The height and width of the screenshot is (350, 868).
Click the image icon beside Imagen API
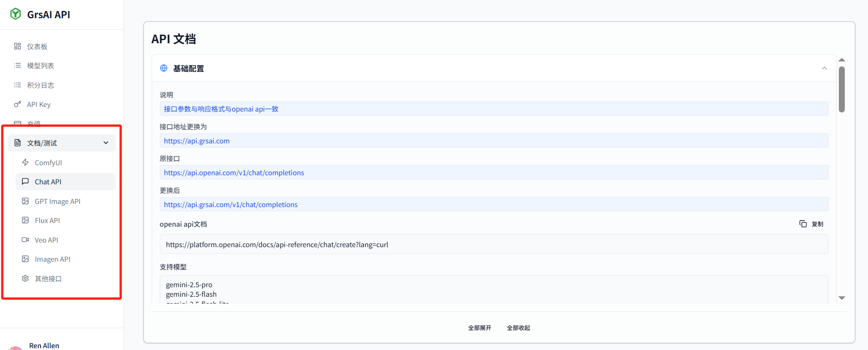[26, 259]
